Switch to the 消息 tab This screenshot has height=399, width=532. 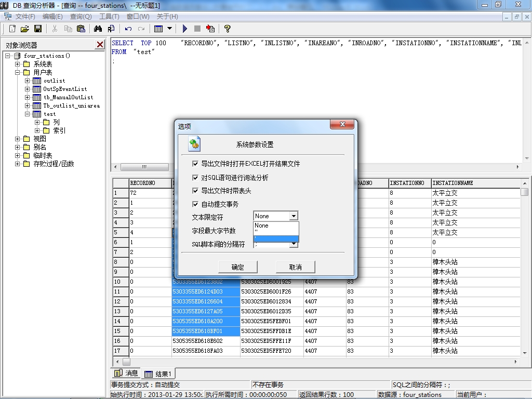click(127, 373)
